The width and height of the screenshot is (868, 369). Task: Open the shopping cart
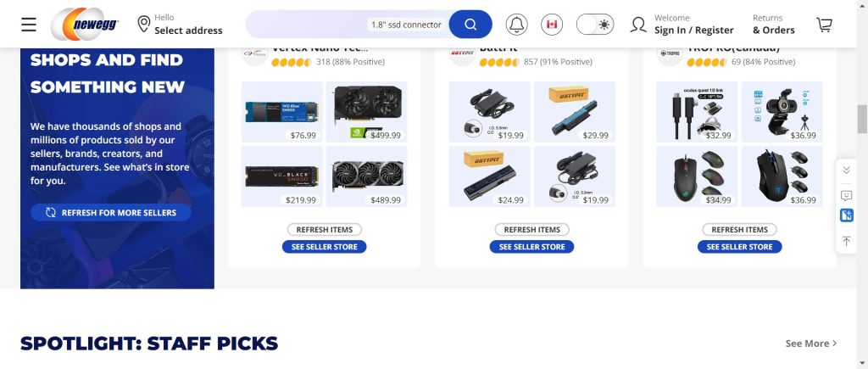824,25
